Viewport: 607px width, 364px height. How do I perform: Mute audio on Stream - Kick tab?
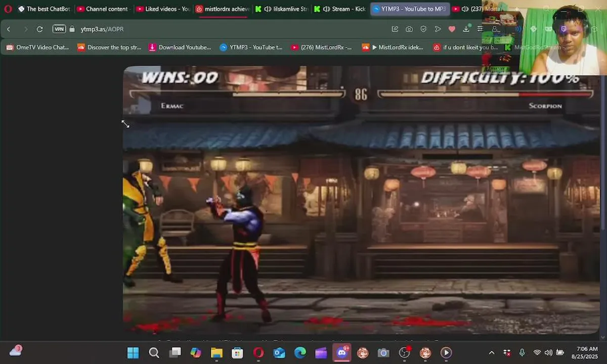point(326,9)
